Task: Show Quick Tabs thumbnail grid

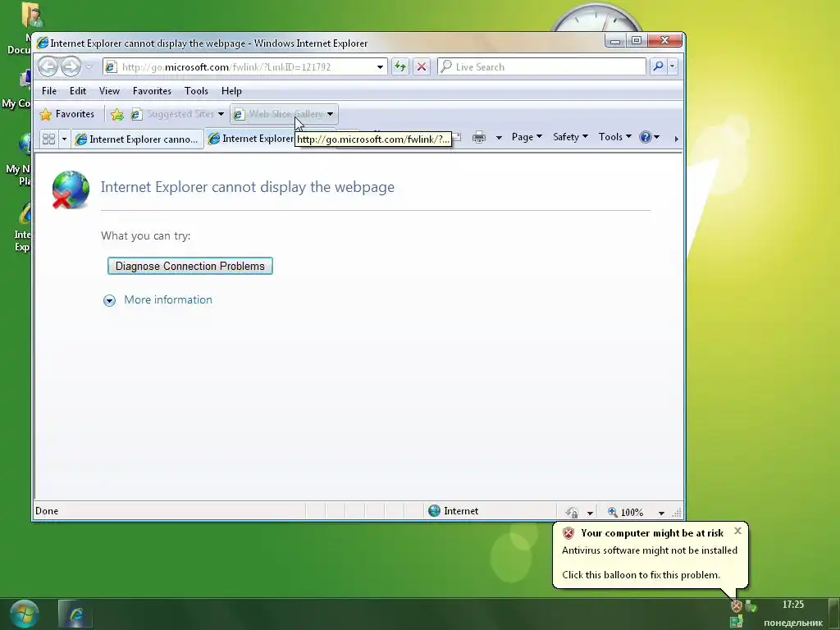Action: pyautogui.click(x=48, y=139)
